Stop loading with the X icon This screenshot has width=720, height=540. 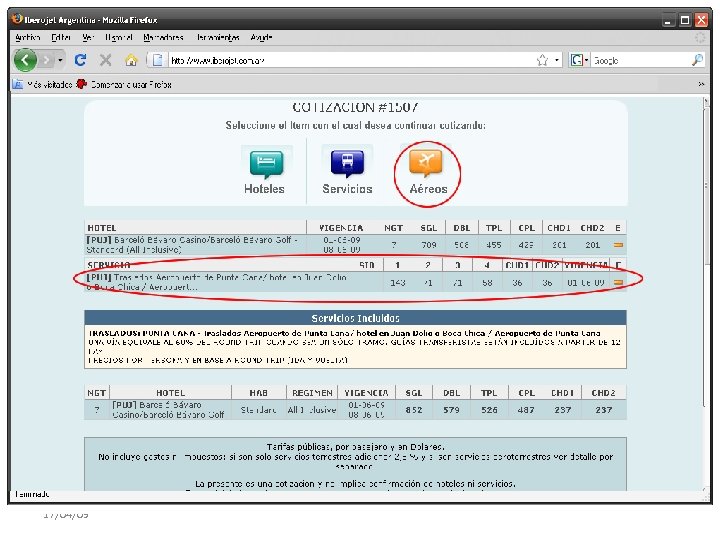coord(106,60)
